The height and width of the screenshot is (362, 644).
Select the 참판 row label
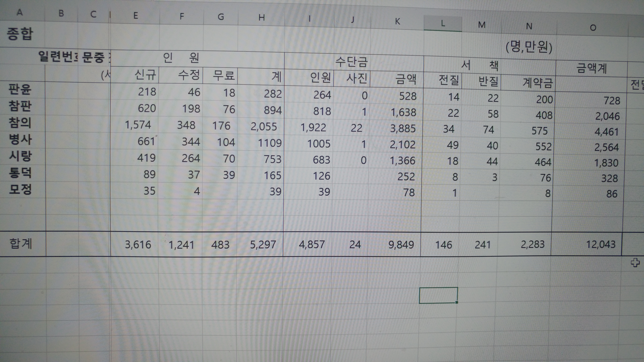point(20,106)
